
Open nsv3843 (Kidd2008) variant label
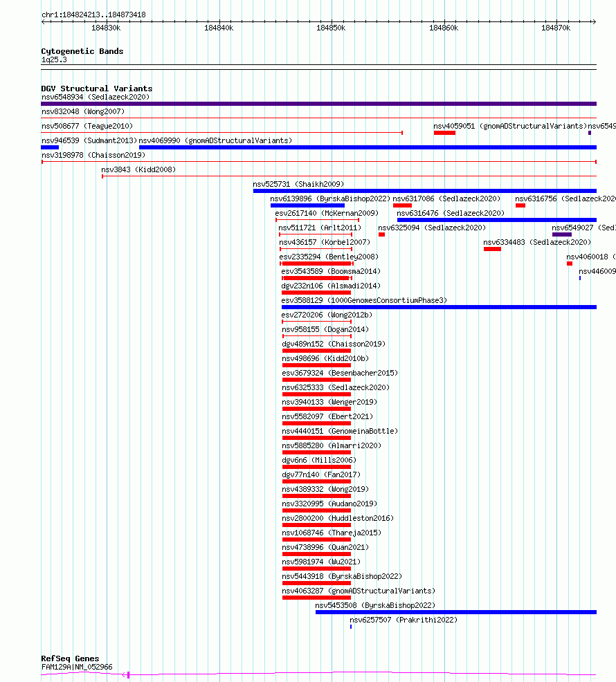pyautogui.click(x=138, y=169)
